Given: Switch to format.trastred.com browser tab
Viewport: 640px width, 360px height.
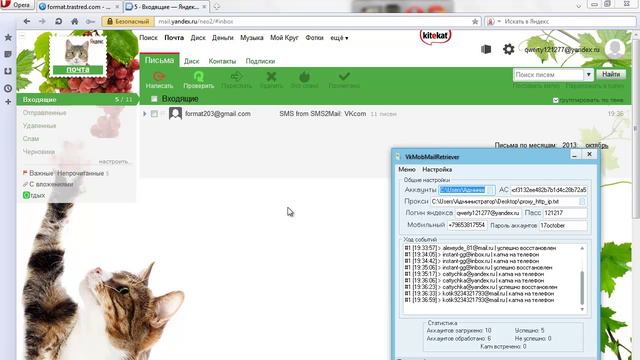Looking at the screenshot, I should pyautogui.click(x=78, y=7).
